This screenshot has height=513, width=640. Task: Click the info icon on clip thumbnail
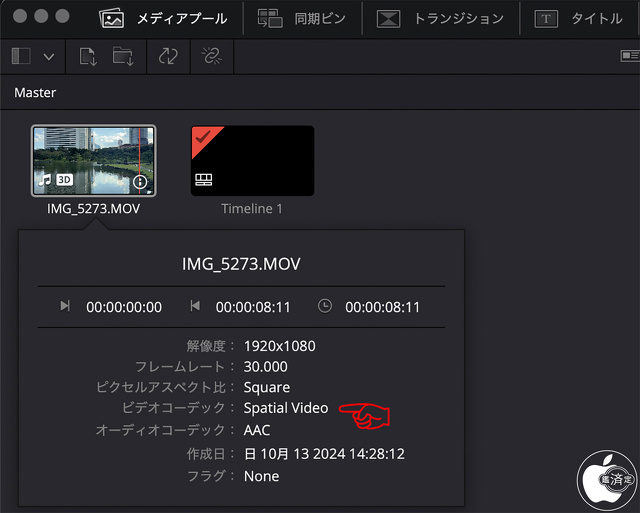140,182
